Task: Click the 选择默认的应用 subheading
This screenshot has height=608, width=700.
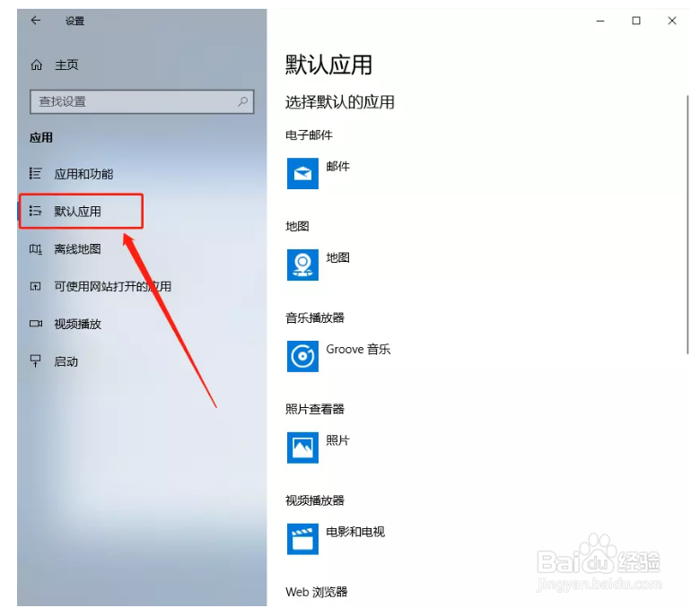Action: [340, 102]
